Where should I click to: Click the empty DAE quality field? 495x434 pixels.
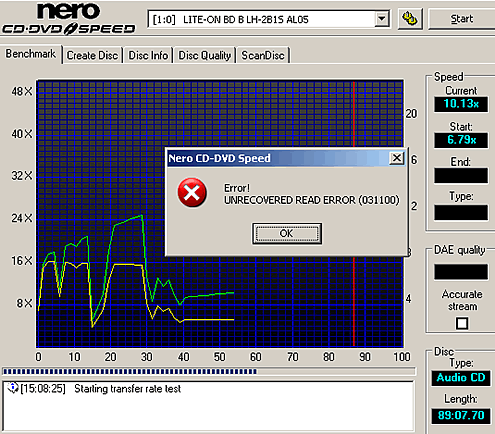[x=461, y=272]
